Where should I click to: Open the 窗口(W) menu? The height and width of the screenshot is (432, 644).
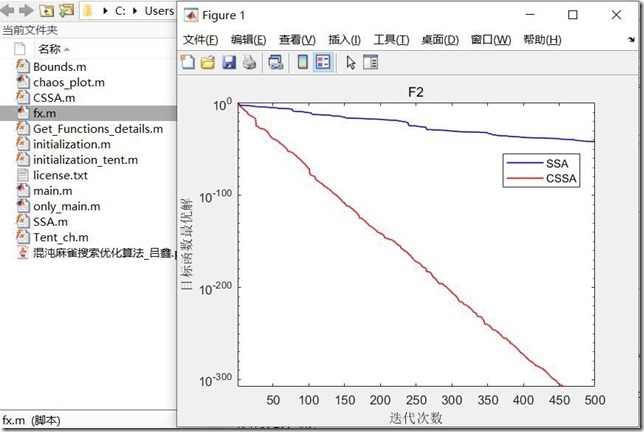[491, 40]
